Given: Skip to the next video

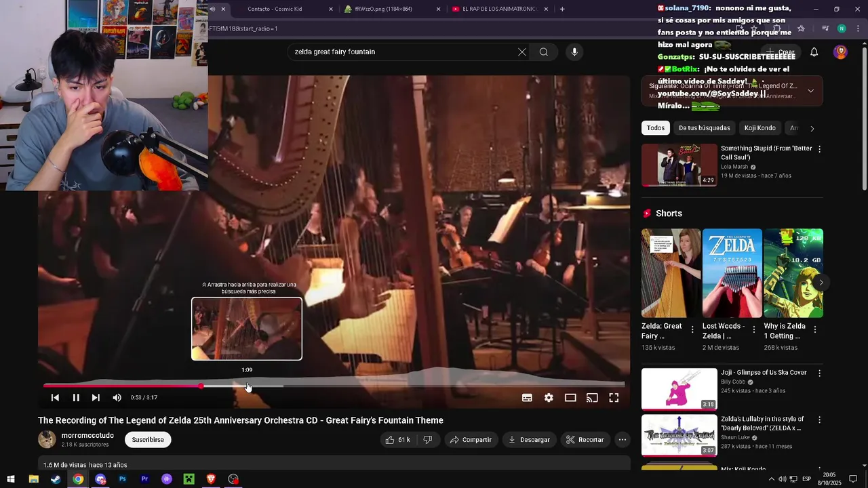Looking at the screenshot, I should coord(96,398).
